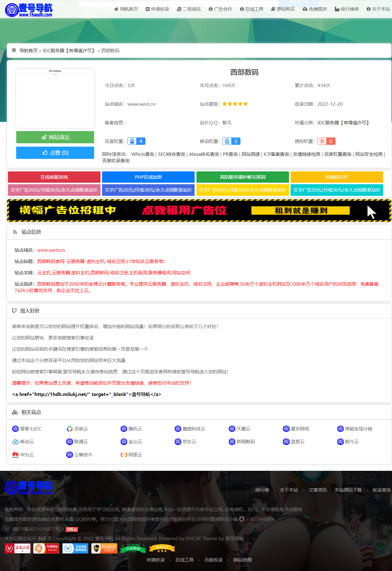Open related site 天翼云
This screenshot has width=392, height=571.
coord(240,429)
